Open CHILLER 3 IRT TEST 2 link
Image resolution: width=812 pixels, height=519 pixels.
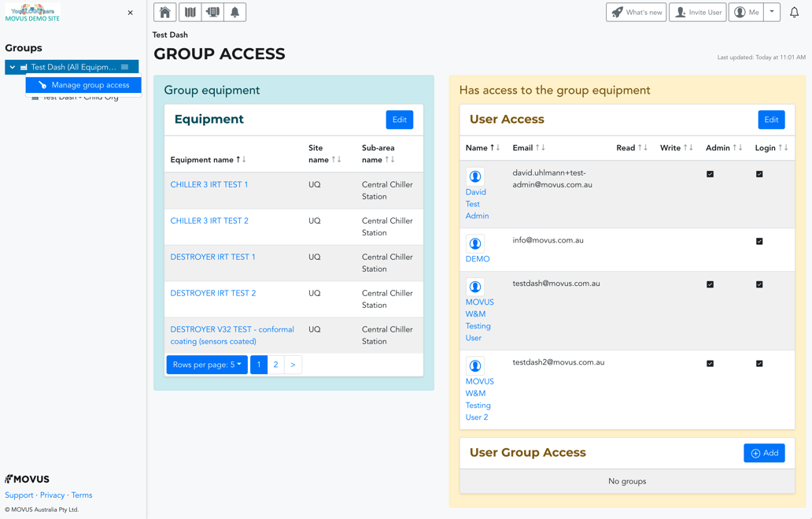(209, 221)
